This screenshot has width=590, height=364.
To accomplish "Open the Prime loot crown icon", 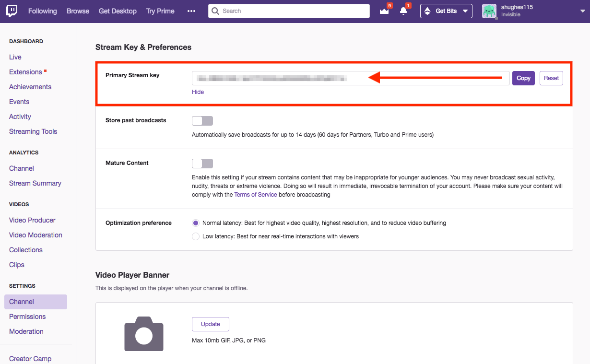I will (384, 11).
